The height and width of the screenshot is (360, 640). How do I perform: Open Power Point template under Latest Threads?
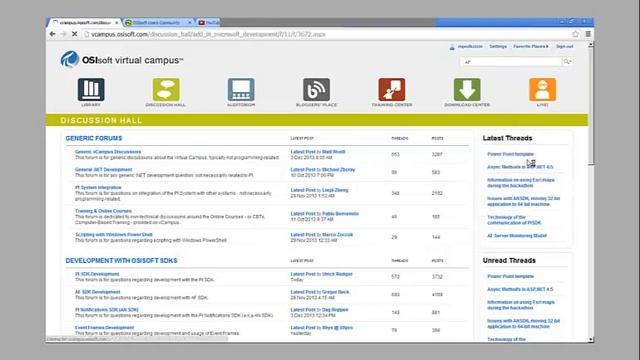point(511,154)
